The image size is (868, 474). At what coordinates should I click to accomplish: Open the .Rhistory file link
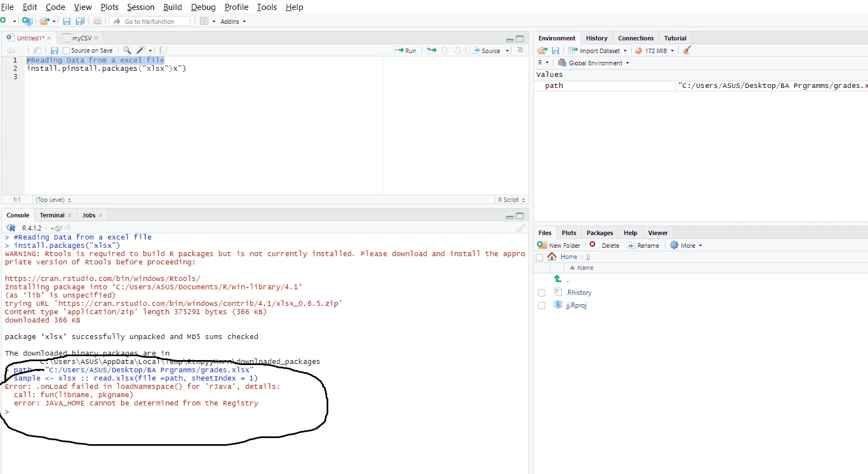579,293
